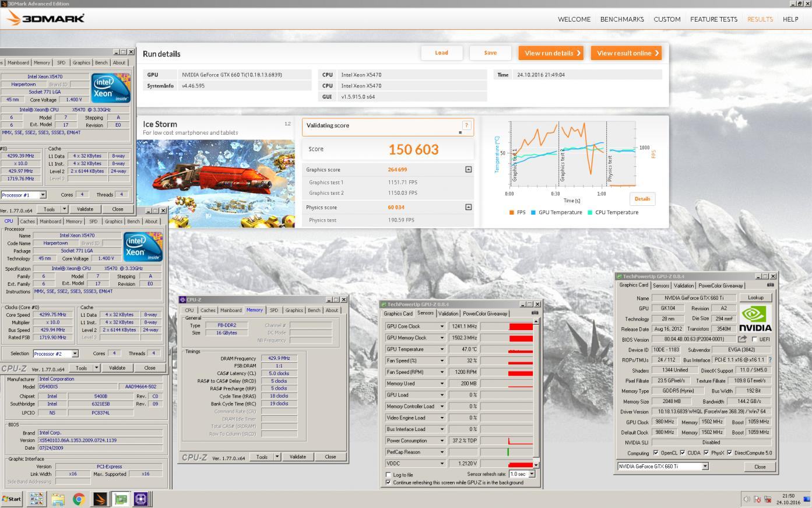Click Validate in CPU-Z Memory window
The width and height of the screenshot is (812, 508).
click(298, 457)
